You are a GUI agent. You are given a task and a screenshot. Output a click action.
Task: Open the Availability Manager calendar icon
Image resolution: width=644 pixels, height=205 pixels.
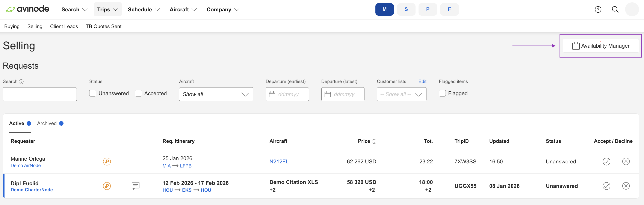coord(576,45)
